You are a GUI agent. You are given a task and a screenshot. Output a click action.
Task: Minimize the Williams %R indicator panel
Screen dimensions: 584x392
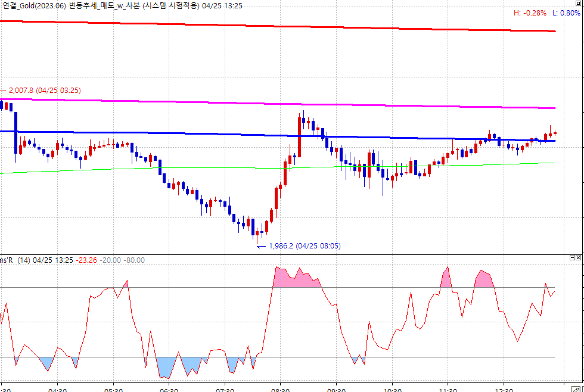572,258
